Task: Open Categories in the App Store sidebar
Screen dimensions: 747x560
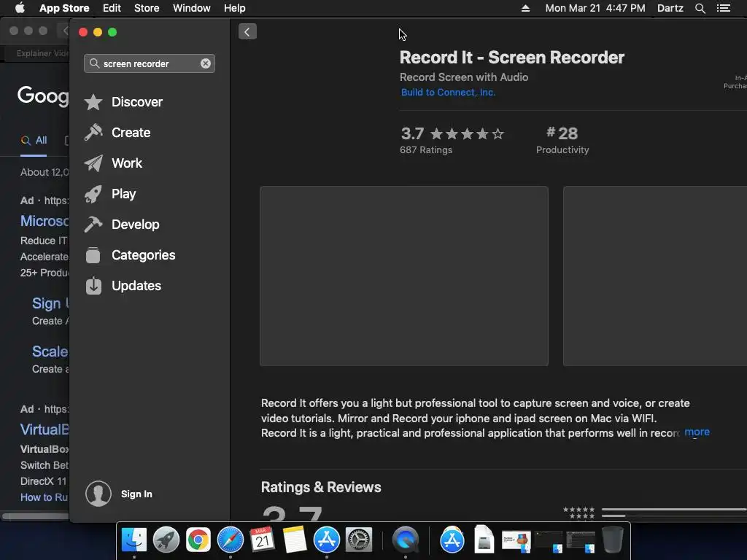Action: (130, 255)
